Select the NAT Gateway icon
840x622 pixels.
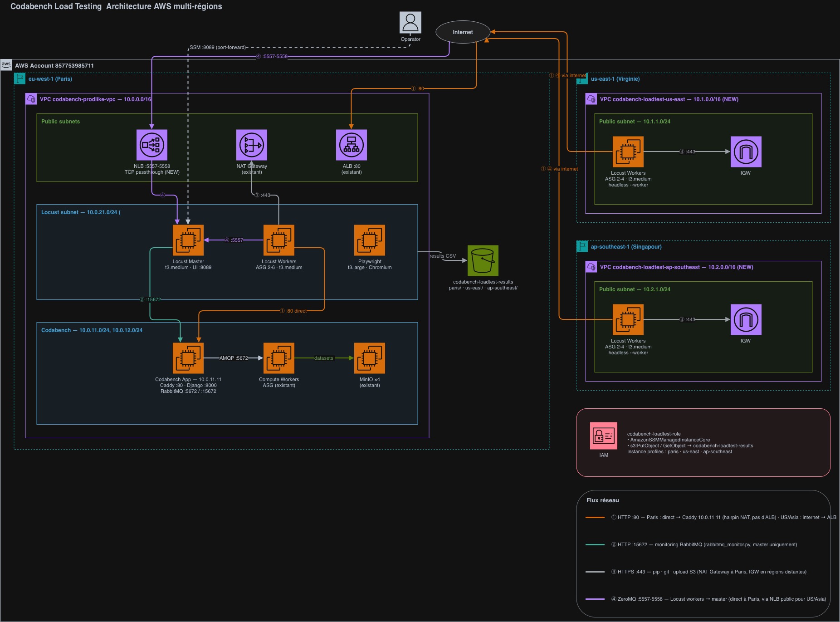click(252, 145)
